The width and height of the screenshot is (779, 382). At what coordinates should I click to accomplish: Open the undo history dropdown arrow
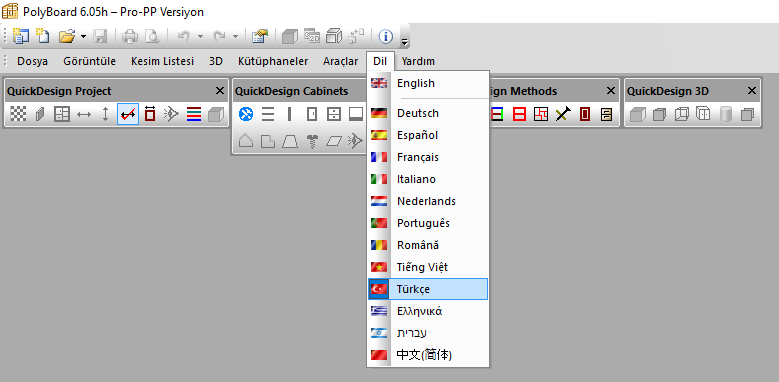200,36
